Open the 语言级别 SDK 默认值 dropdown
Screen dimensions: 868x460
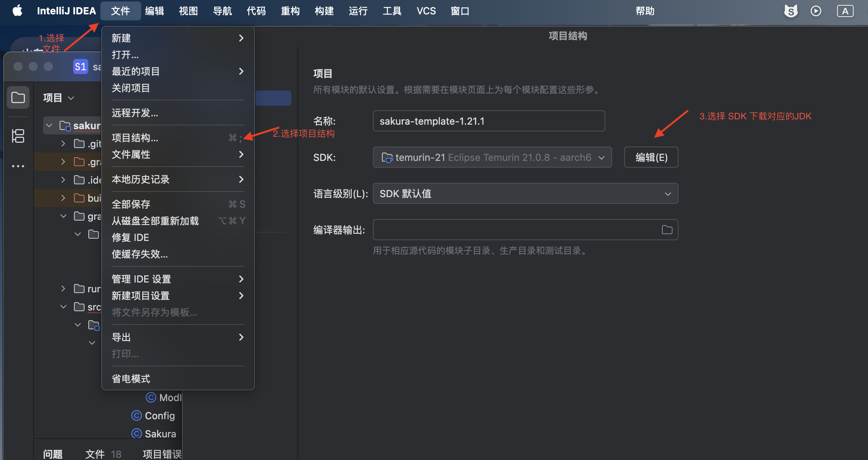[525, 193]
